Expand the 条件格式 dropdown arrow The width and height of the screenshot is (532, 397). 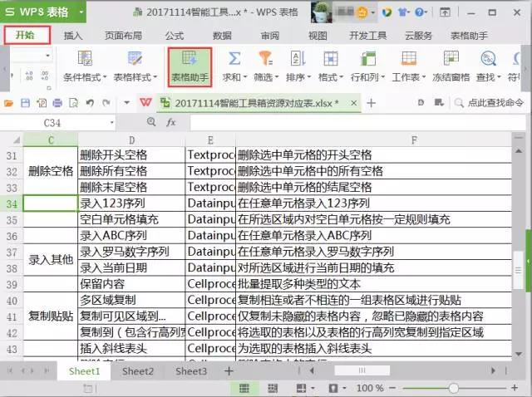pos(105,77)
